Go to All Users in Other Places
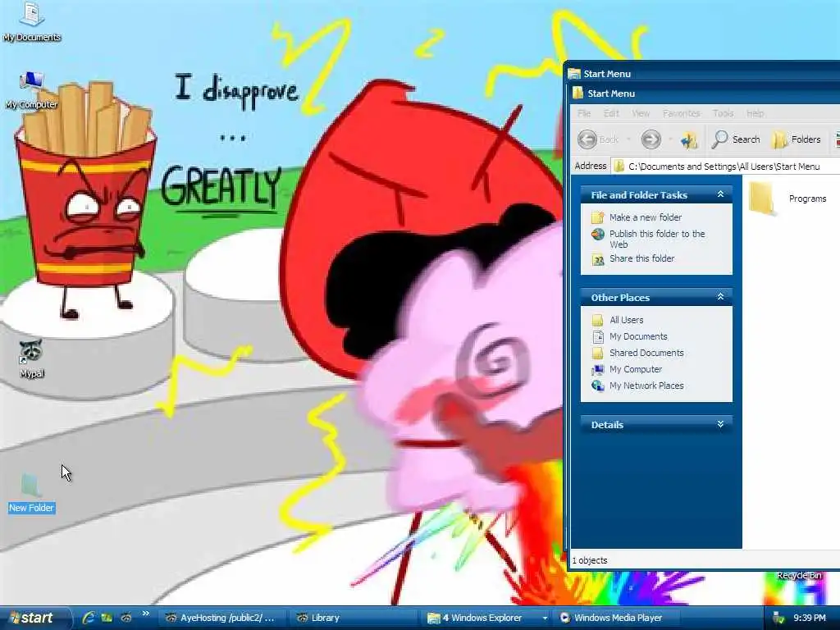 [x=626, y=320]
